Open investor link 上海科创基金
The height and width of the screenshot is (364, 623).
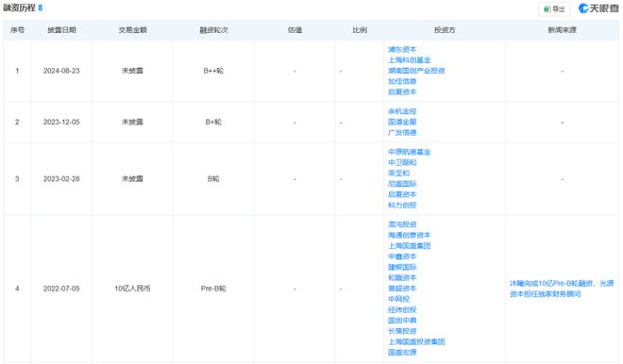(x=410, y=60)
